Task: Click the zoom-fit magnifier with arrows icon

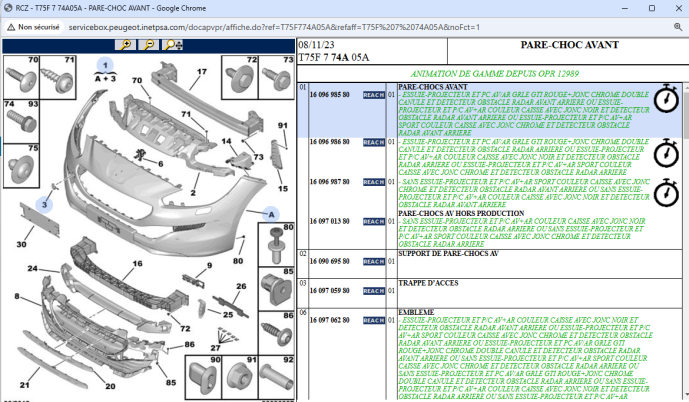Action: [172, 45]
